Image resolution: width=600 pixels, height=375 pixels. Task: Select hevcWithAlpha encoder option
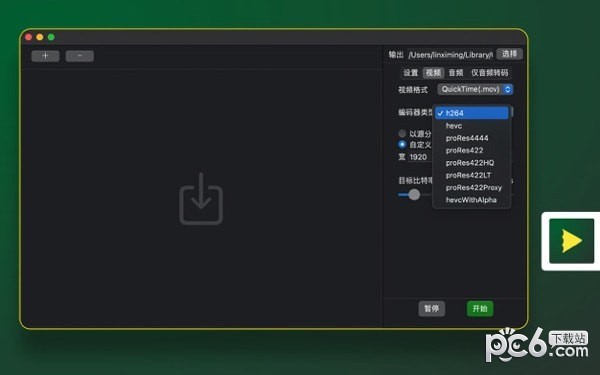(x=471, y=200)
